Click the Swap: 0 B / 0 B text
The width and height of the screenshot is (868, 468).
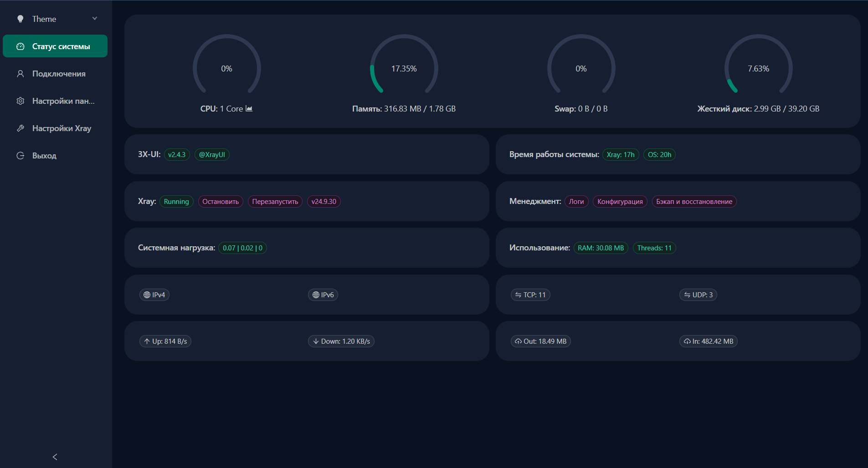[x=581, y=108]
